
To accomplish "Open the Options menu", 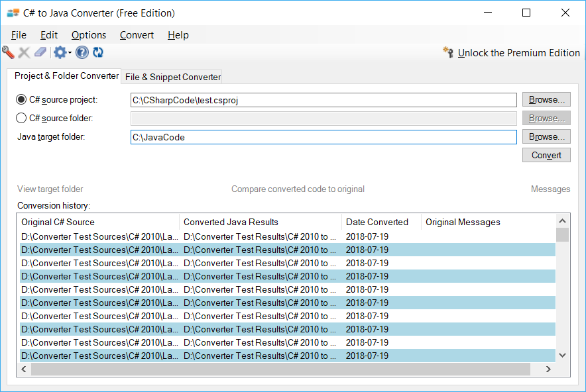I will coord(89,35).
